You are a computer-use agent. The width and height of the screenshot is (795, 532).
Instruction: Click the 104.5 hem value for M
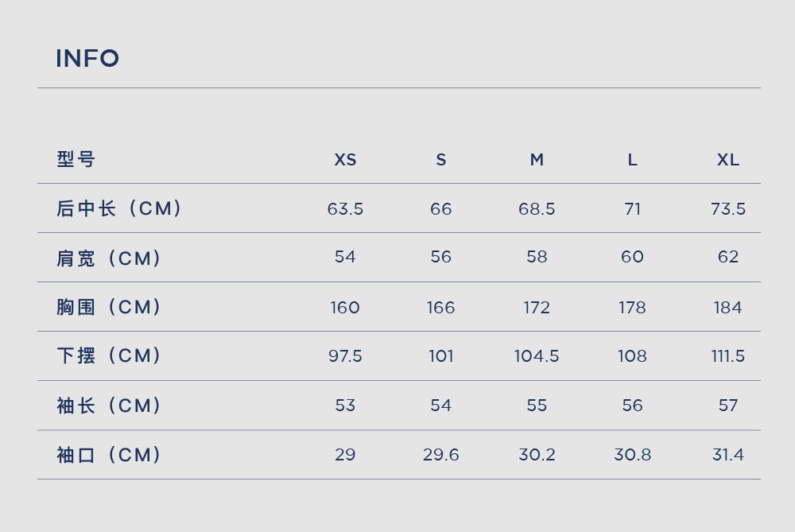tap(537, 356)
